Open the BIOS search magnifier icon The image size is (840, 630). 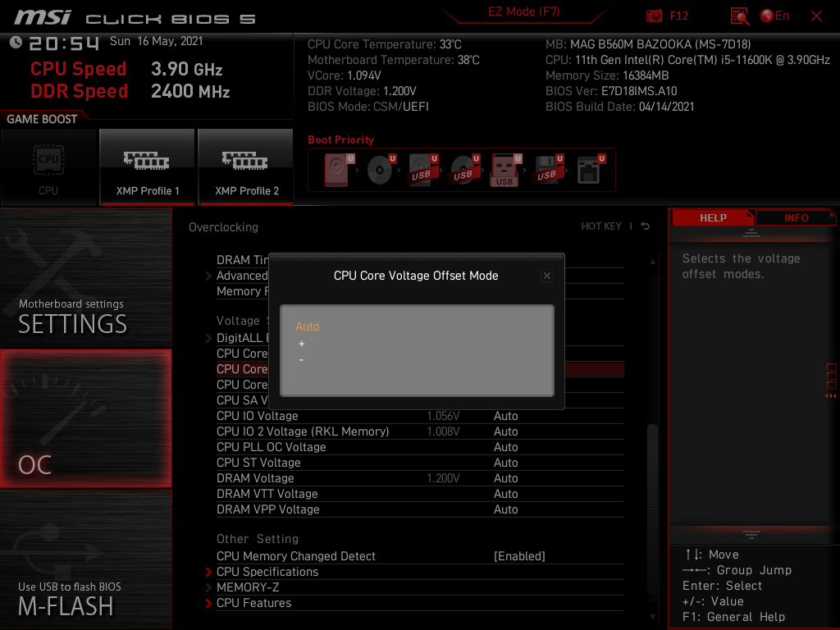[x=739, y=16]
